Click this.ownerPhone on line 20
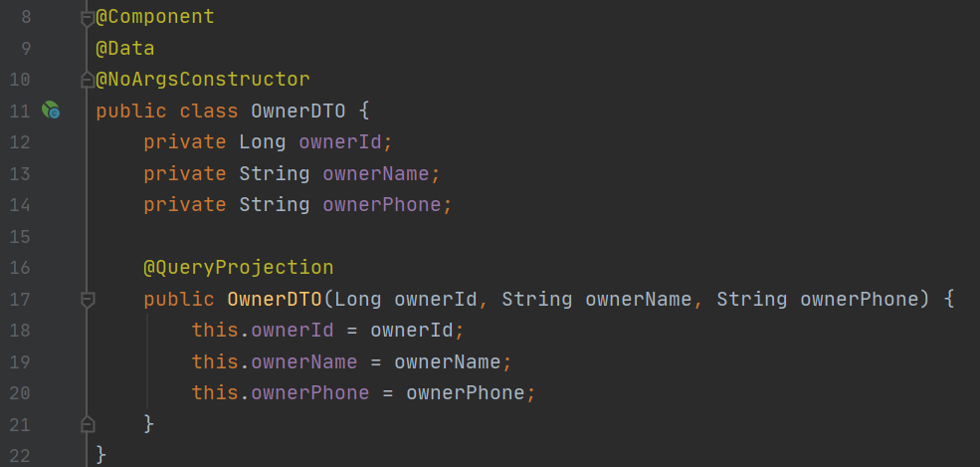This screenshot has width=980, height=467. (281, 393)
